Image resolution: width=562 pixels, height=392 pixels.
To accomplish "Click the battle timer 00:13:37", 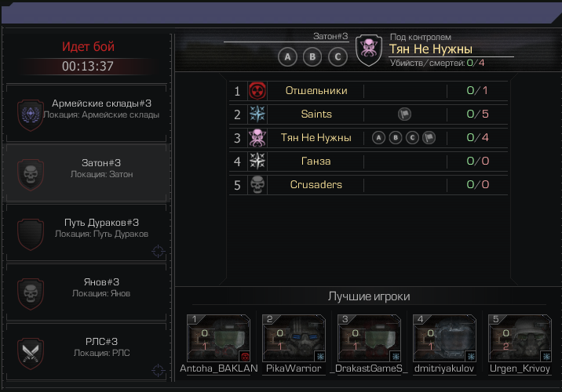I will click(x=88, y=66).
